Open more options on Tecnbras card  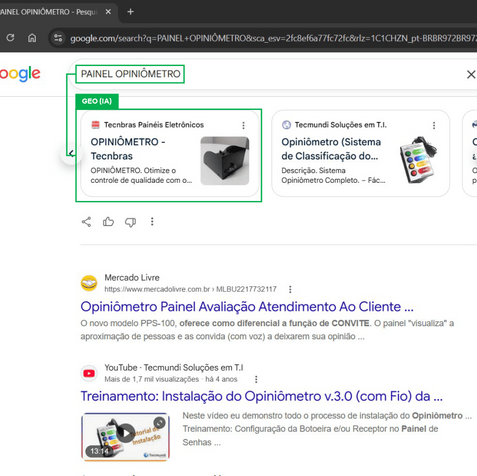[x=243, y=125]
